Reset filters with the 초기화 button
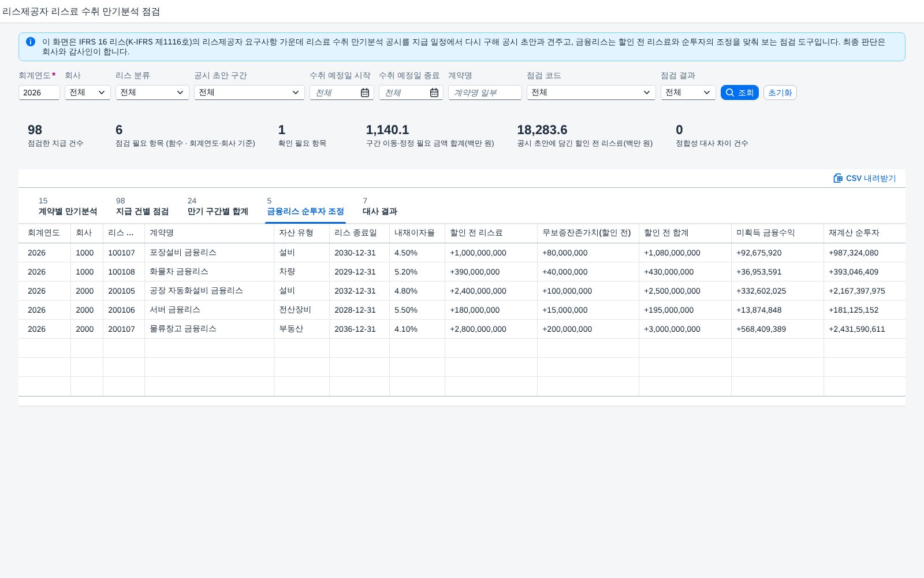Viewport: 924px width, 578px height. [780, 92]
